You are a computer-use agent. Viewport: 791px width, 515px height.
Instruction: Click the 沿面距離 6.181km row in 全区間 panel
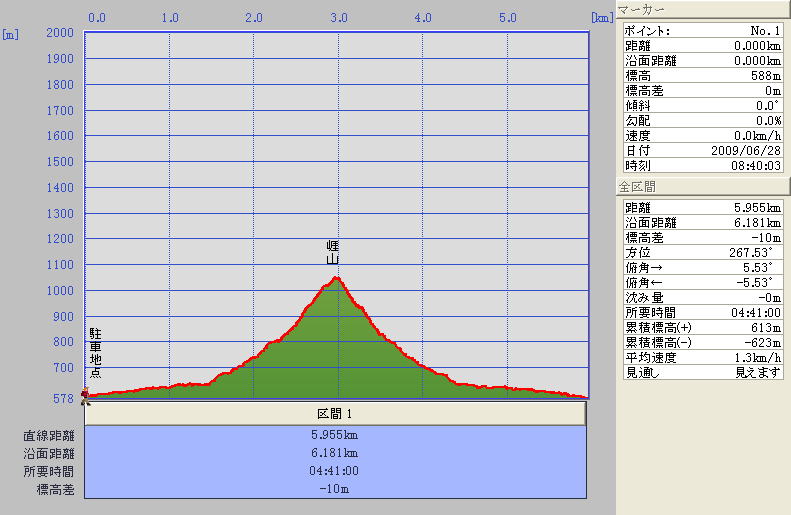(x=703, y=223)
